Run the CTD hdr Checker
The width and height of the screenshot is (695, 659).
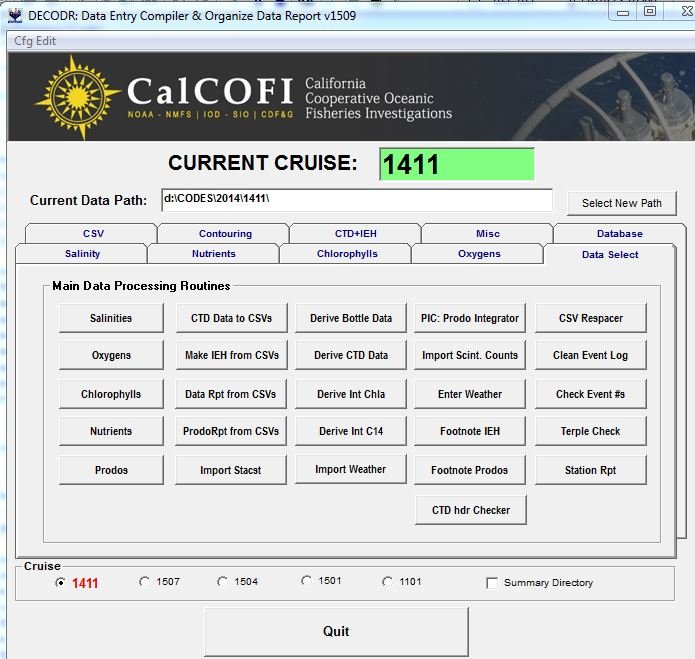tap(471, 510)
